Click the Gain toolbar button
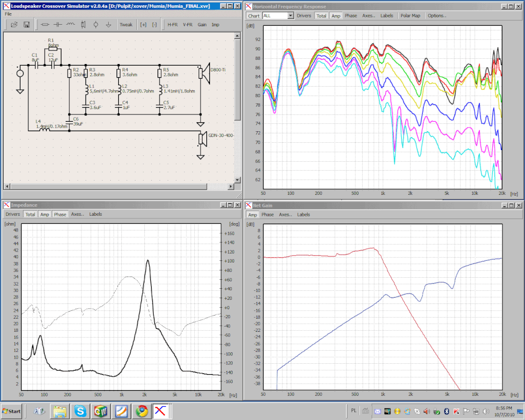525x420 pixels. (202, 25)
